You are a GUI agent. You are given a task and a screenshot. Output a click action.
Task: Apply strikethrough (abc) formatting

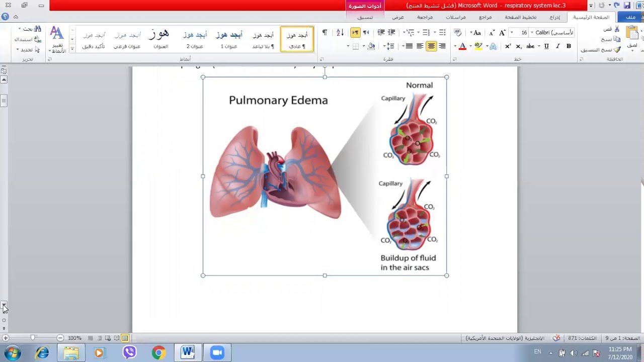pyautogui.click(x=530, y=46)
